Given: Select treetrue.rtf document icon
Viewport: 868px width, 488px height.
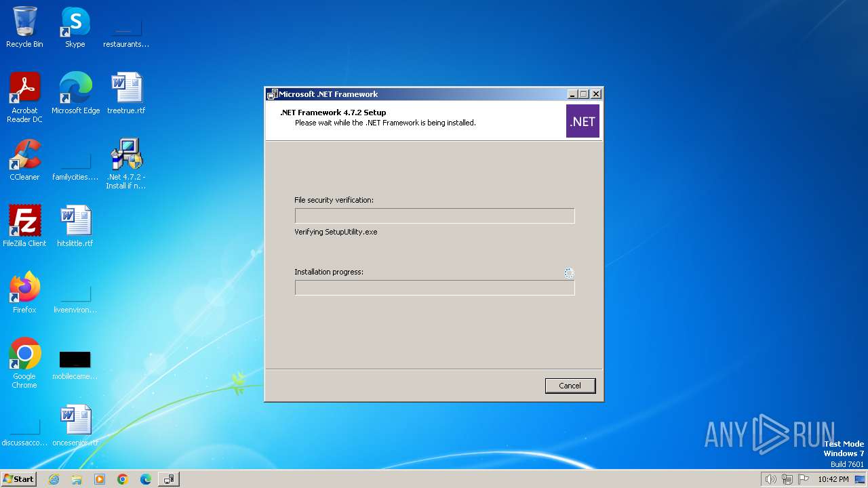Looking at the screenshot, I should [x=126, y=94].
